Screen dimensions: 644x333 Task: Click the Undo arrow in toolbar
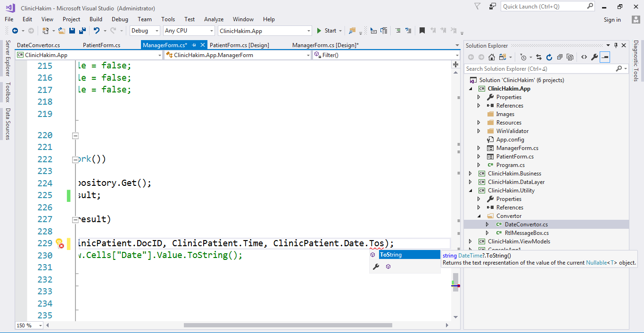click(96, 31)
